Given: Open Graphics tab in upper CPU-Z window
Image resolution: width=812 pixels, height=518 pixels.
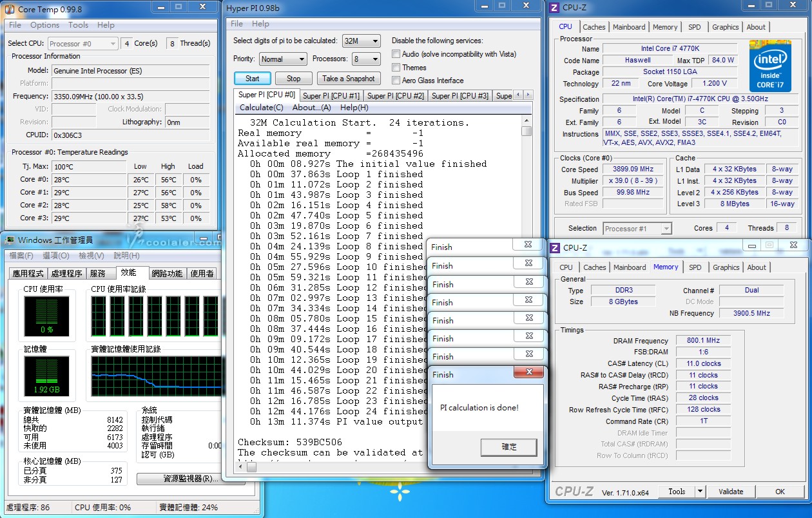Looking at the screenshot, I should (725, 27).
